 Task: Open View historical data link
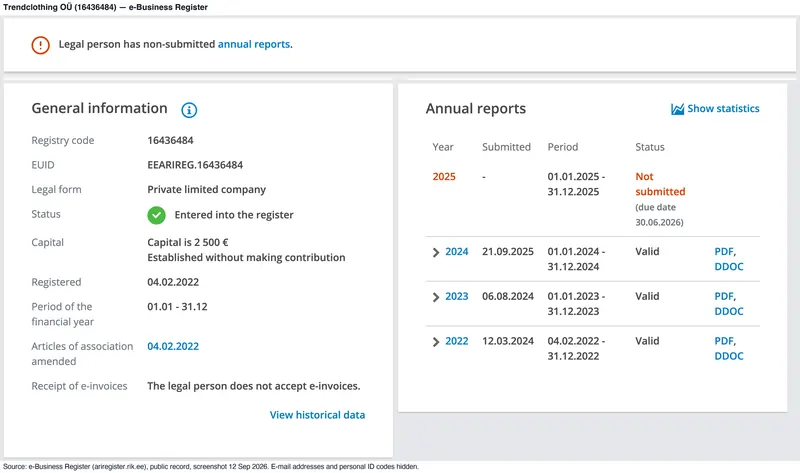click(x=317, y=415)
